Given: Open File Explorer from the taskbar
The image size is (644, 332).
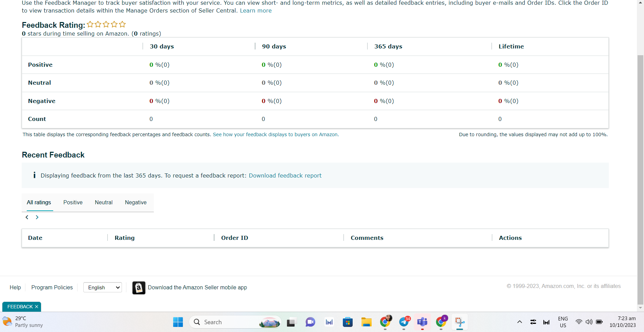Looking at the screenshot, I should click(366, 322).
